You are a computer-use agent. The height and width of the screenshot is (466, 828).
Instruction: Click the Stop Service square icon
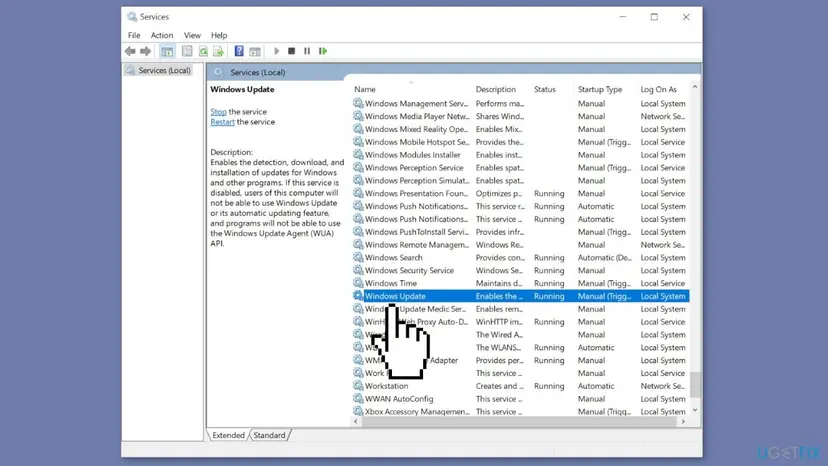coord(291,51)
